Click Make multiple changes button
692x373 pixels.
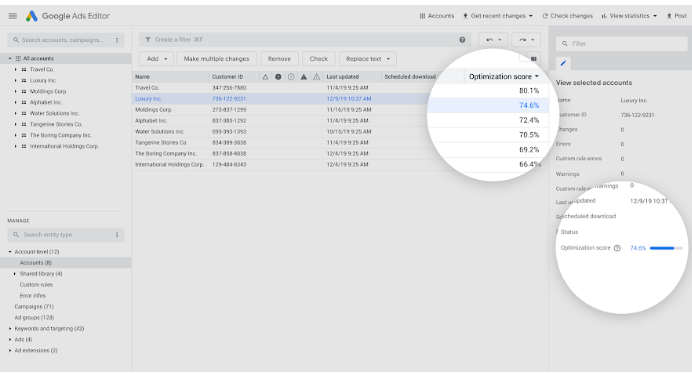tap(216, 59)
